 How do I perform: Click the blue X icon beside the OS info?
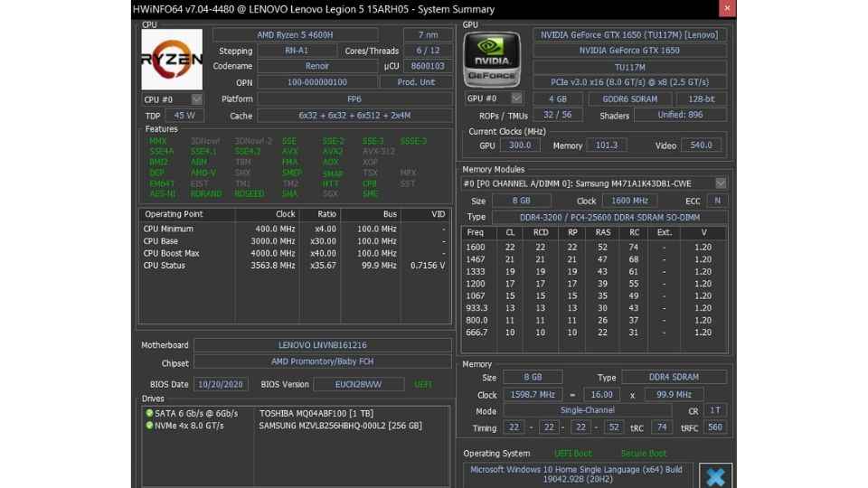(x=715, y=476)
